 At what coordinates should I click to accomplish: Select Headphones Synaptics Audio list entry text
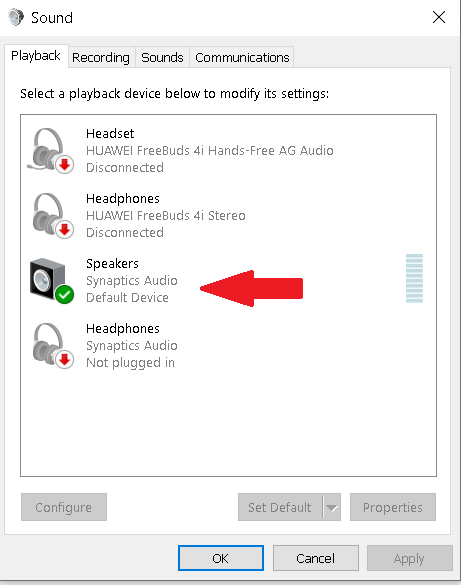click(x=132, y=345)
